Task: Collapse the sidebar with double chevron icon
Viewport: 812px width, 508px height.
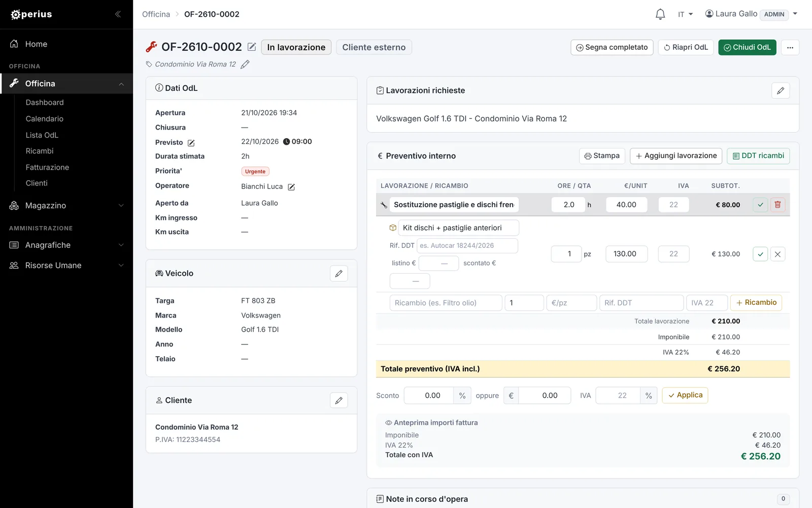Action: point(118,14)
